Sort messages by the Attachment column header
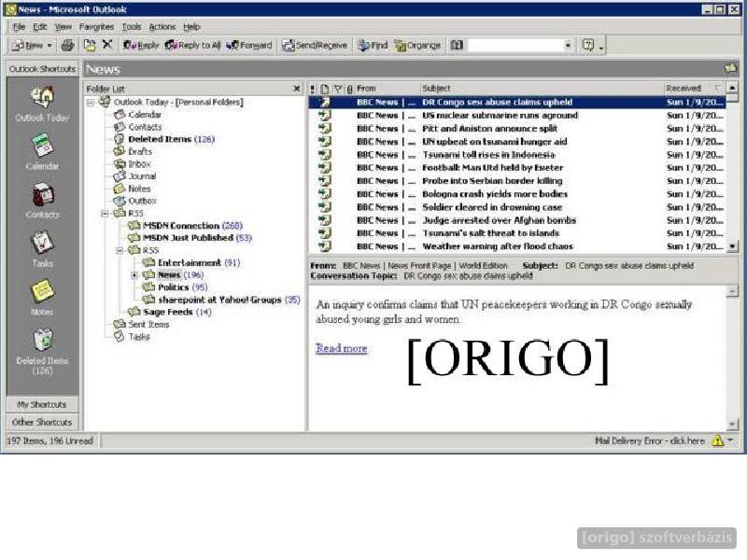 point(350,89)
